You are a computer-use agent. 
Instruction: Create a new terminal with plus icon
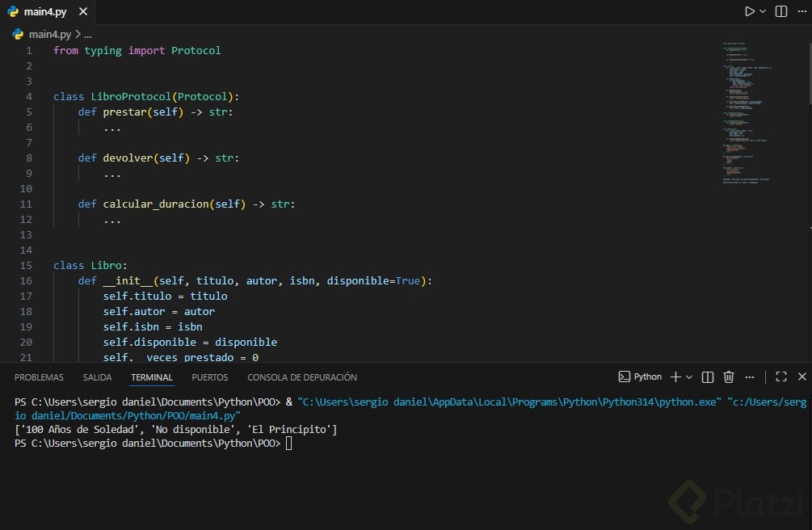[675, 376]
